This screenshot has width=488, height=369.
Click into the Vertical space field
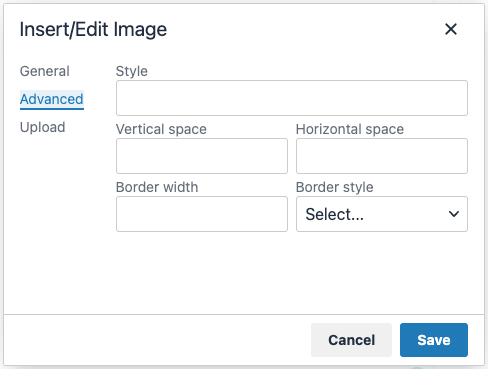click(x=202, y=156)
